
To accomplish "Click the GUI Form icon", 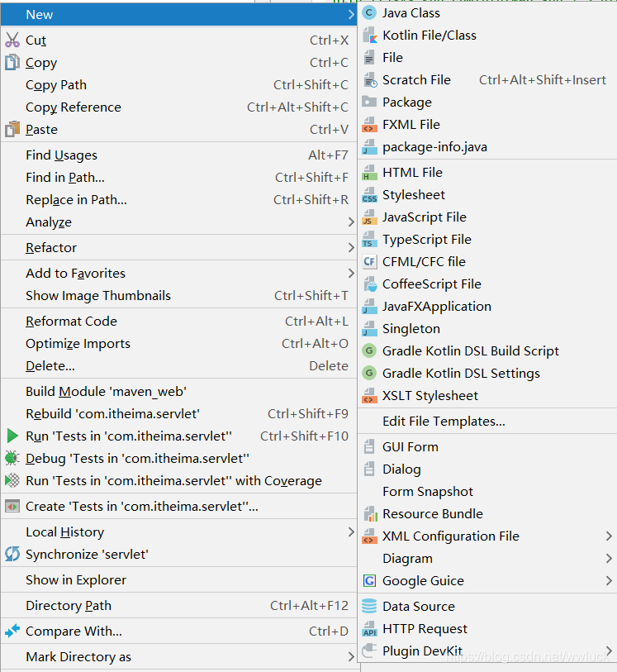I will point(369,446).
